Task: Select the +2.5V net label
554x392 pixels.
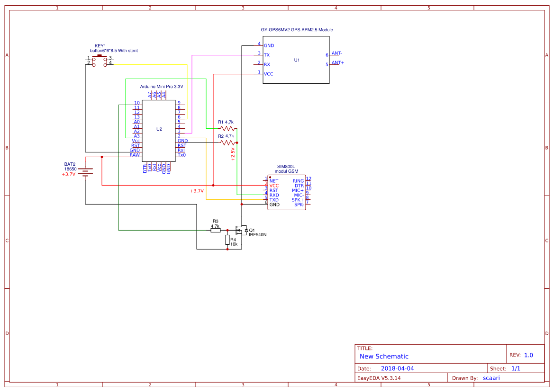Action: click(x=233, y=154)
